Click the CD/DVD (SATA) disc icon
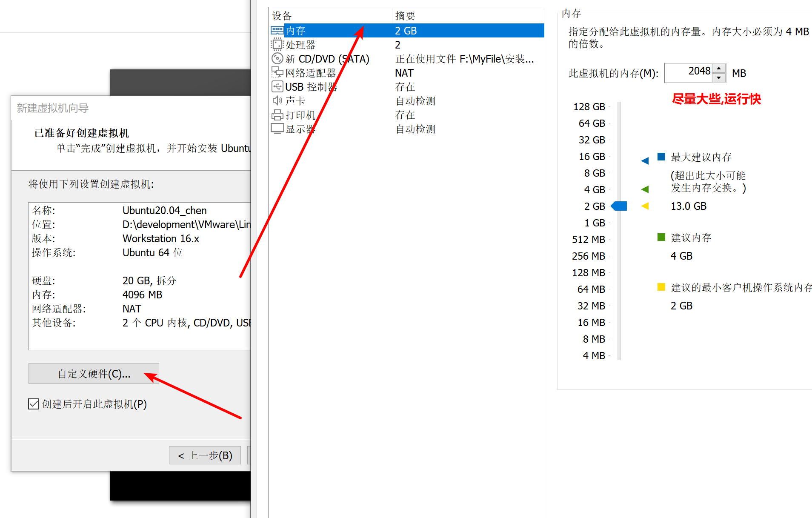 click(x=277, y=59)
